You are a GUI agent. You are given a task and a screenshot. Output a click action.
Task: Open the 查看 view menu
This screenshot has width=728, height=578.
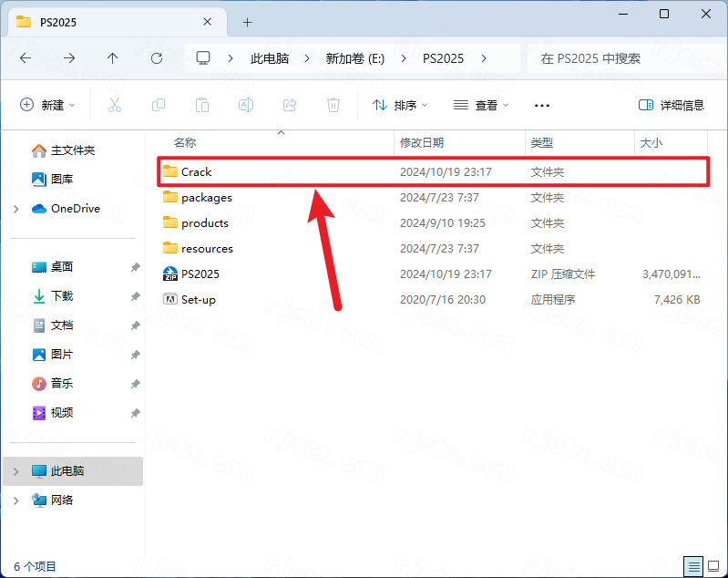[x=481, y=105]
